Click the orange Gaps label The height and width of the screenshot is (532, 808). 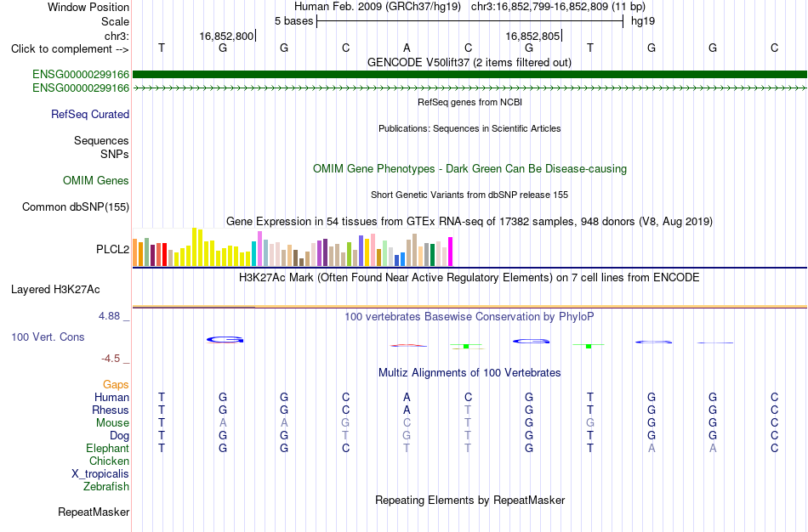click(x=116, y=385)
